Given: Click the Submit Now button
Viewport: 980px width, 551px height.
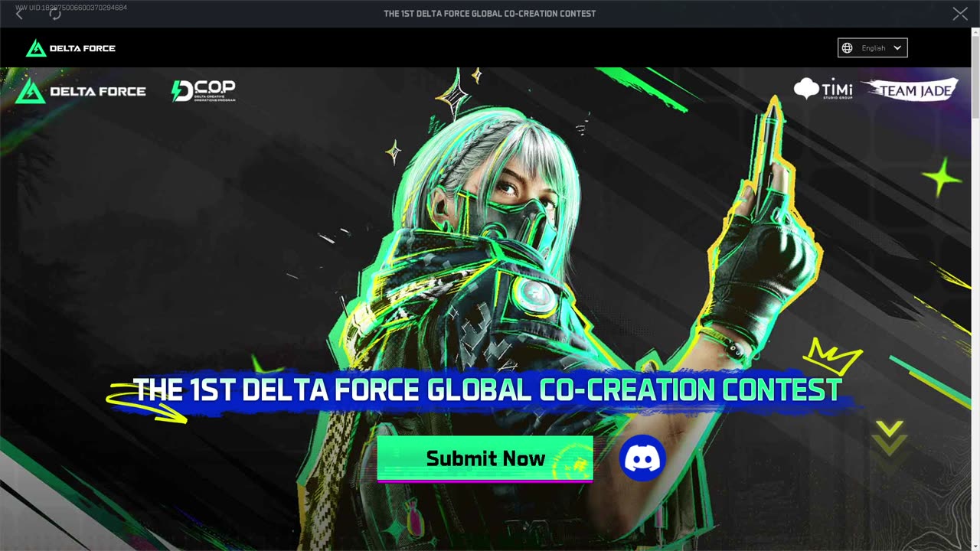Looking at the screenshot, I should tap(485, 458).
